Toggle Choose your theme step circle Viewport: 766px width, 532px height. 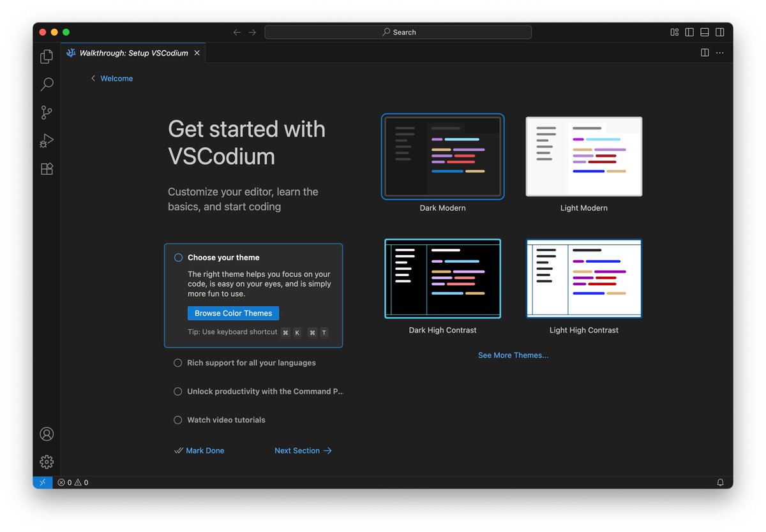pyautogui.click(x=178, y=258)
